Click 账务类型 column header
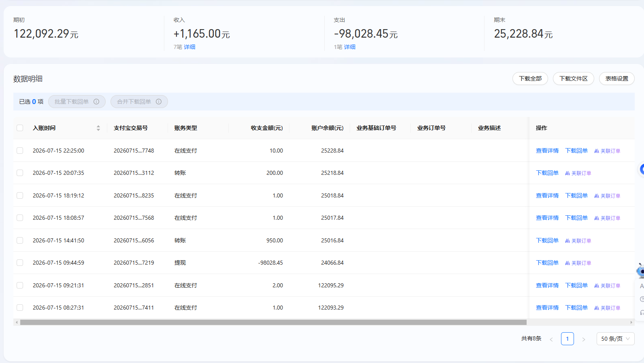 [x=186, y=128]
